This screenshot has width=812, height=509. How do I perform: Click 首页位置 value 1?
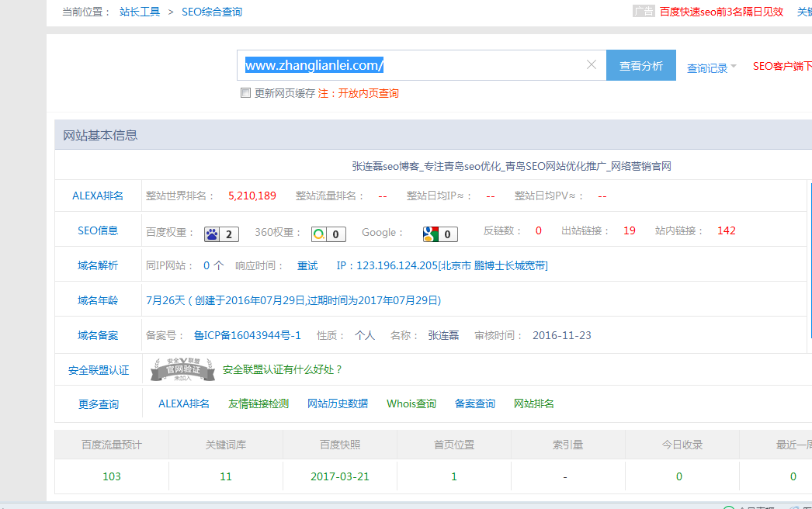click(x=454, y=476)
